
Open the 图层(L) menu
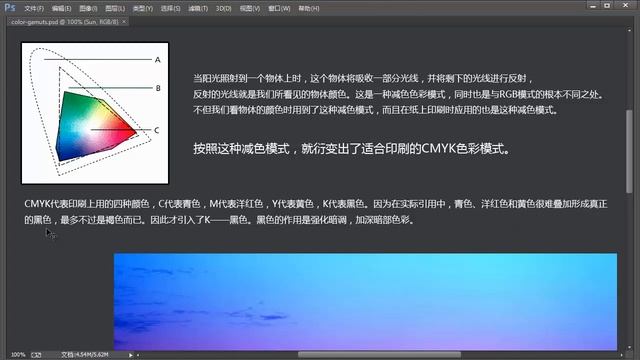coord(115,8)
